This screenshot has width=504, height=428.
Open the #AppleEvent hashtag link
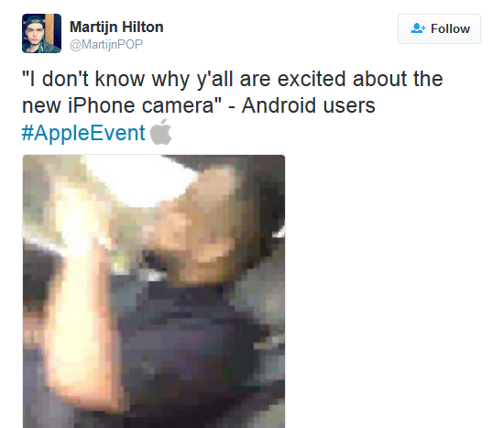tap(83, 133)
